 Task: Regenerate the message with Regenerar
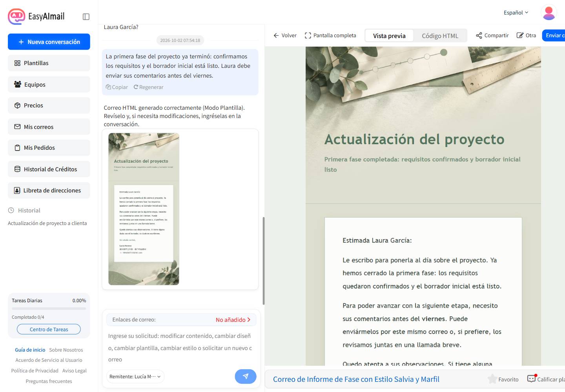(148, 87)
